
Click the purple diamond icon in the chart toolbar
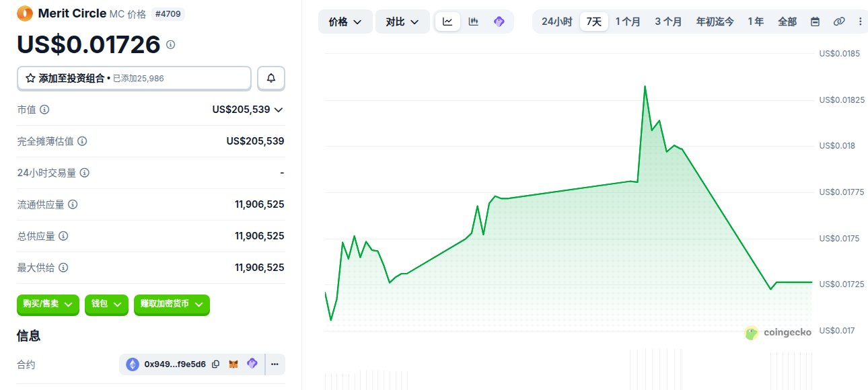499,22
